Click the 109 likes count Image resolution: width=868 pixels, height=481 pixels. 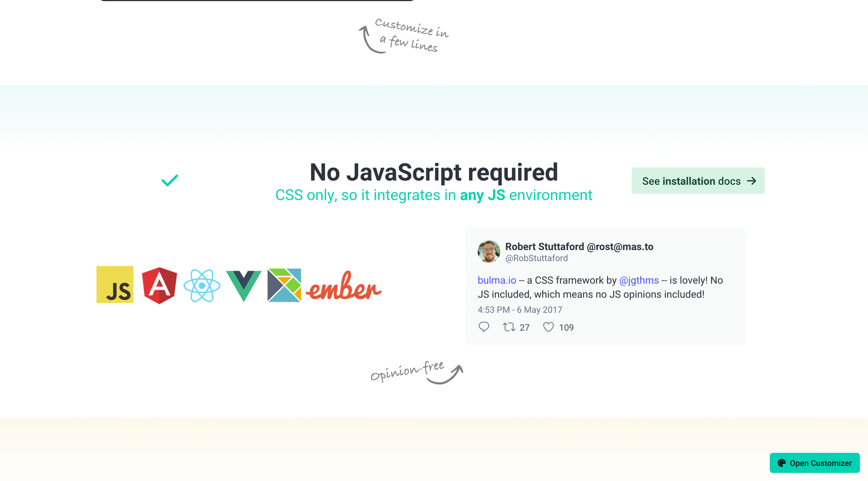click(566, 327)
